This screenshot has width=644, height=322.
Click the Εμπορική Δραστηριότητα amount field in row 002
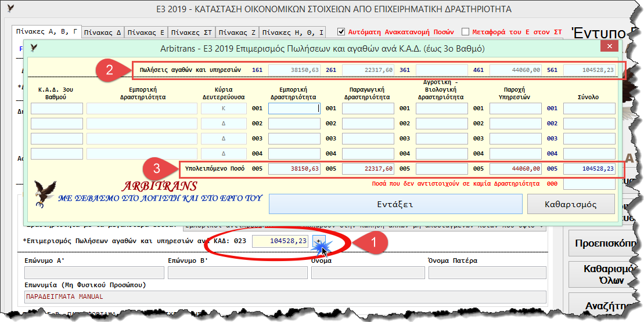(294, 124)
